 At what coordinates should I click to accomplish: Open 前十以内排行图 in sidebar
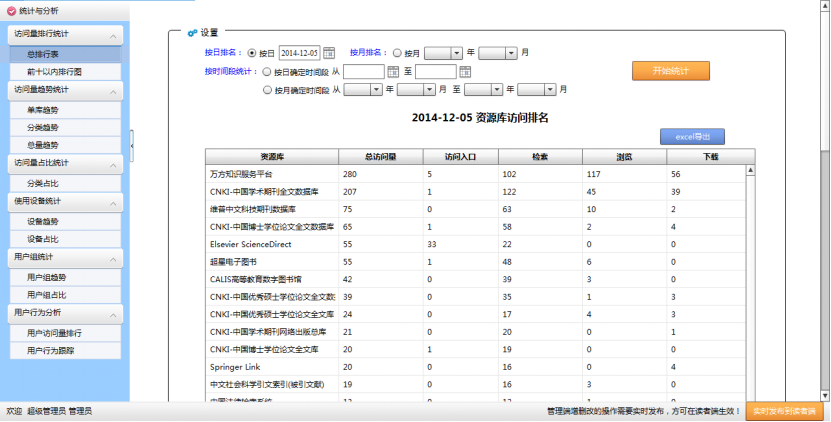click(x=56, y=72)
